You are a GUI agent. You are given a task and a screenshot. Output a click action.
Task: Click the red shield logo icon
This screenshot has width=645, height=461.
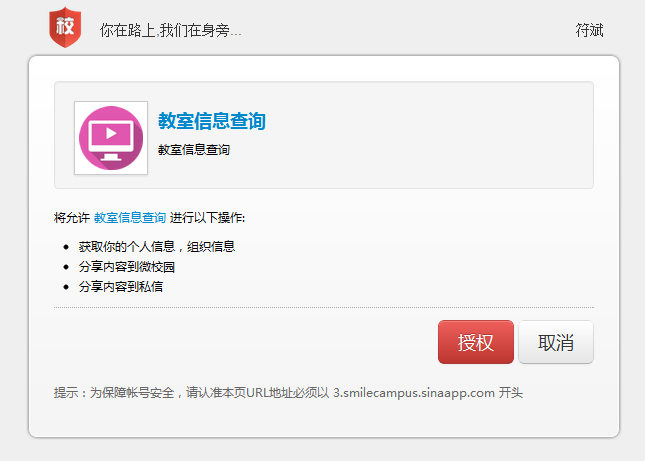[x=65, y=28]
